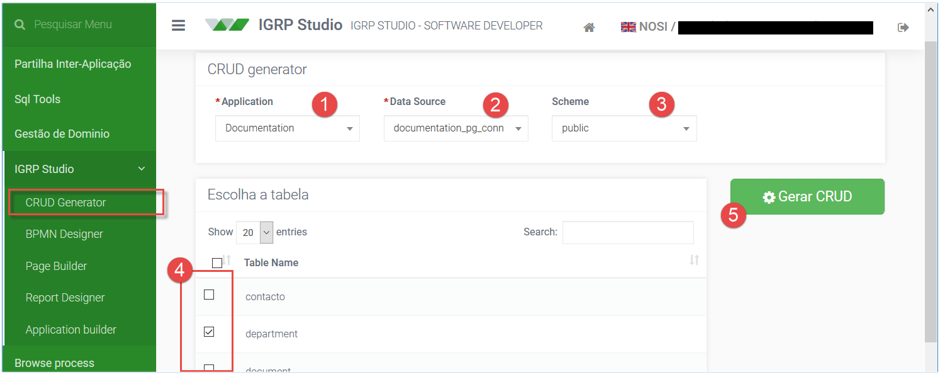Open the Scheme dropdown

point(624,128)
